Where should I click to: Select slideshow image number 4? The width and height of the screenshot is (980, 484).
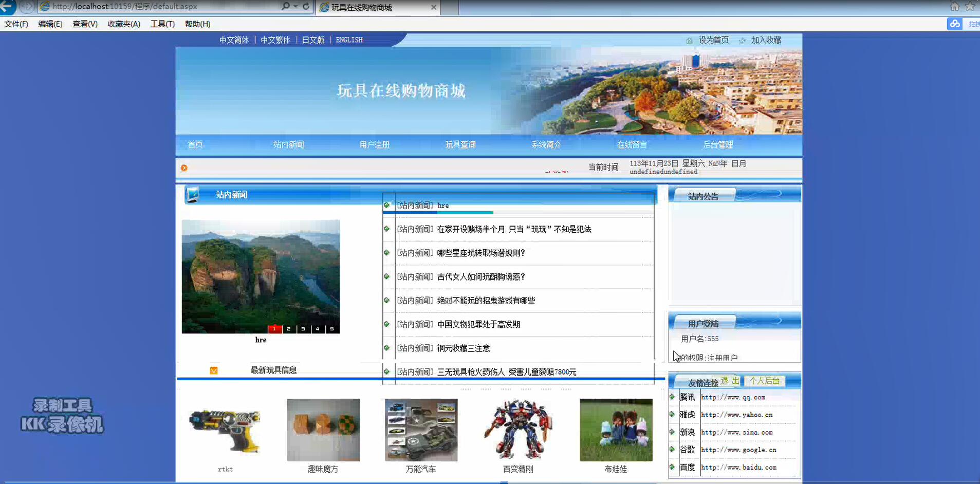[x=318, y=329]
